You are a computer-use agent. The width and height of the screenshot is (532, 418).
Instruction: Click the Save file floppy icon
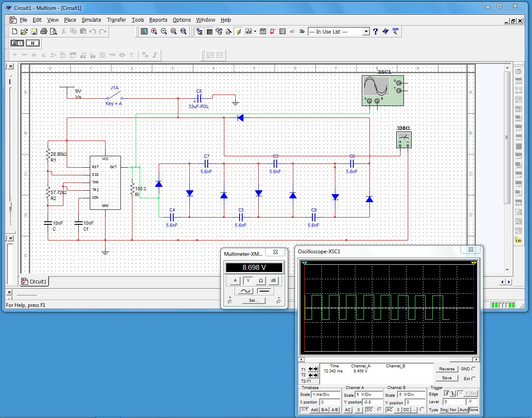34,31
